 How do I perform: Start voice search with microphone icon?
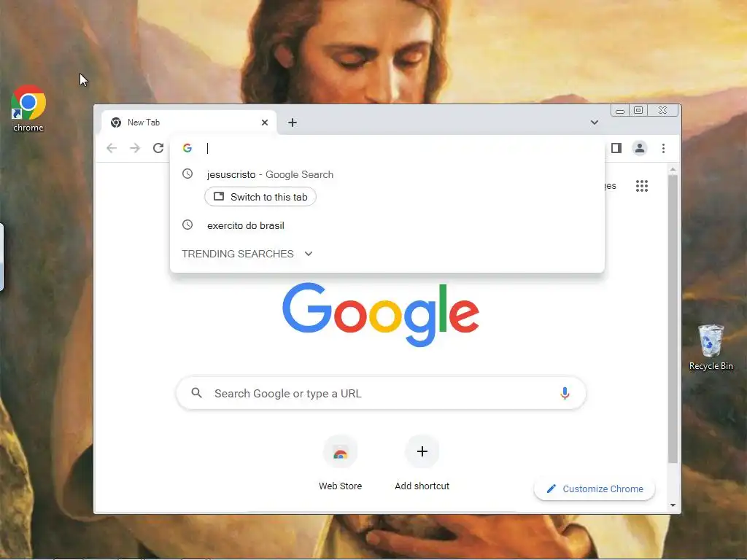[x=565, y=393]
